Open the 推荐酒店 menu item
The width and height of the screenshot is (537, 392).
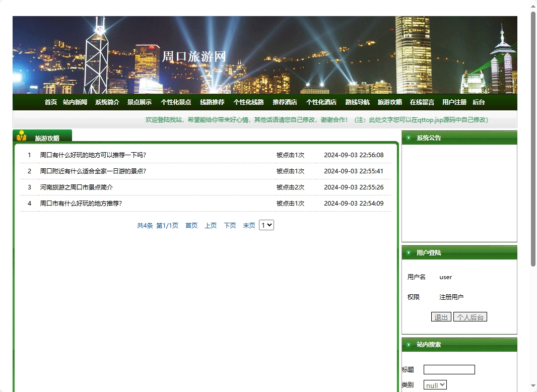pyautogui.click(x=284, y=102)
